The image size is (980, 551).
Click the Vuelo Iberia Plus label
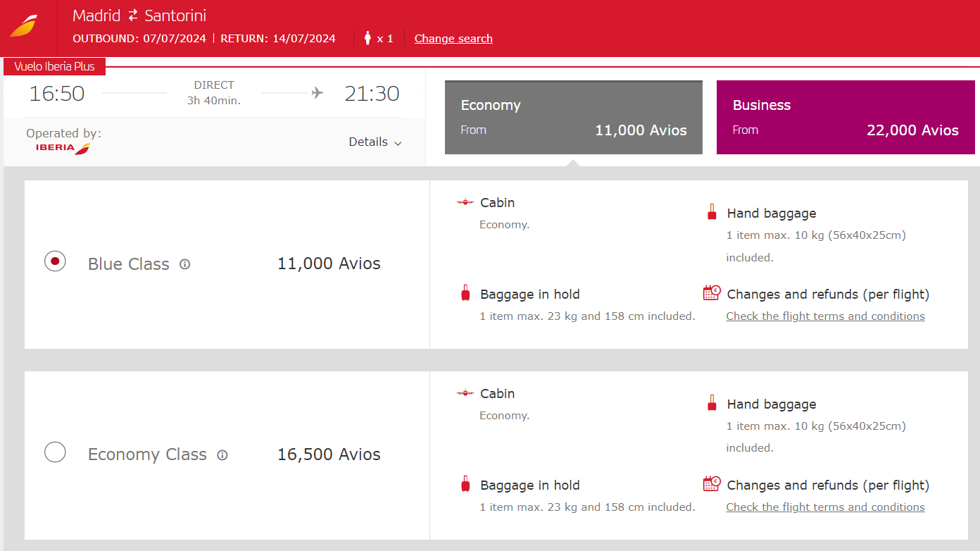coord(54,66)
